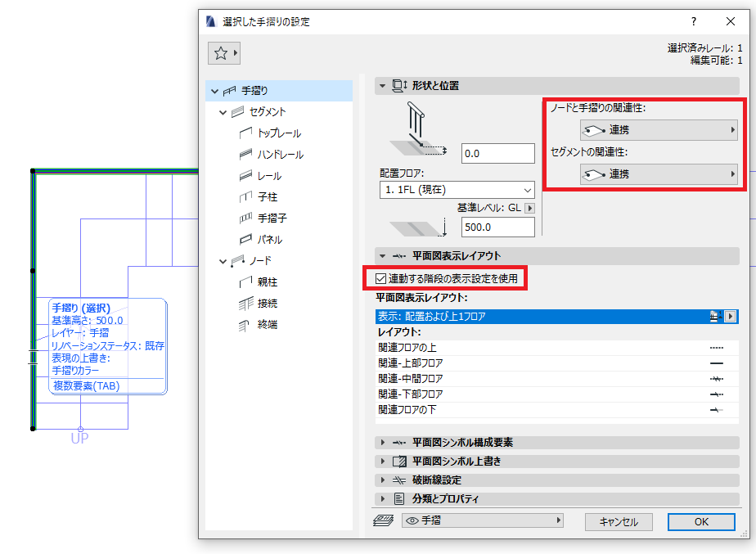
Task: Open the 配置フロア 1FL dropdown
Action: click(457, 190)
